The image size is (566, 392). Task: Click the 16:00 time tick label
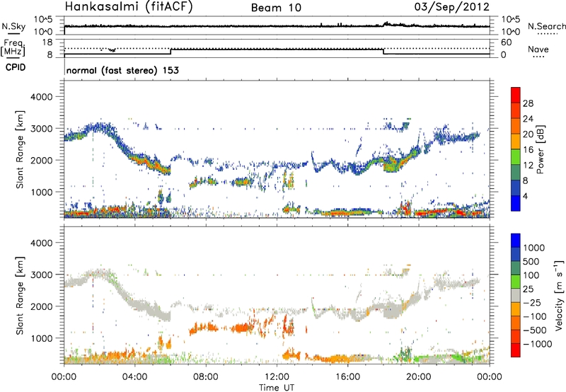click(x=347, y=377)
